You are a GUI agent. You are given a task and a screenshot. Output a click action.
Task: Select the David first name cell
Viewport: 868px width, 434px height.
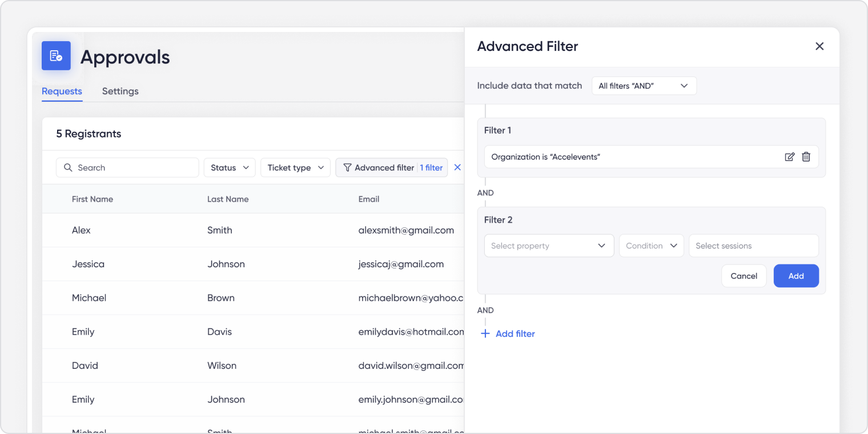[x=85, y=365]
